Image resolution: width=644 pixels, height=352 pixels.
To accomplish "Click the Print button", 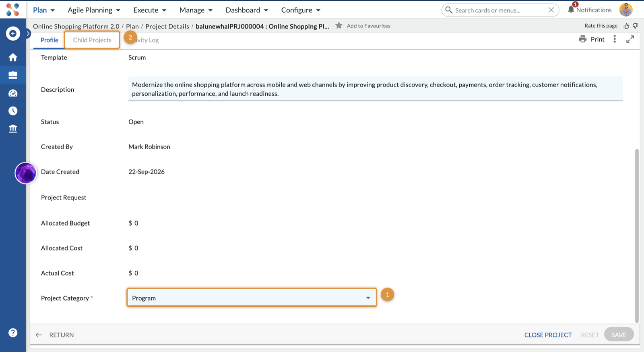I will pos(592,39).
